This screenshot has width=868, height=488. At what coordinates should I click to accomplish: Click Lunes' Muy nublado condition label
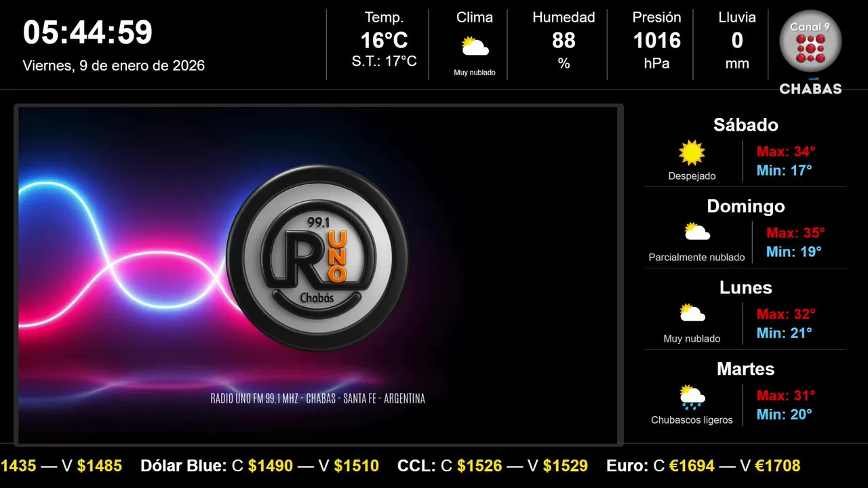click(692, 339)
